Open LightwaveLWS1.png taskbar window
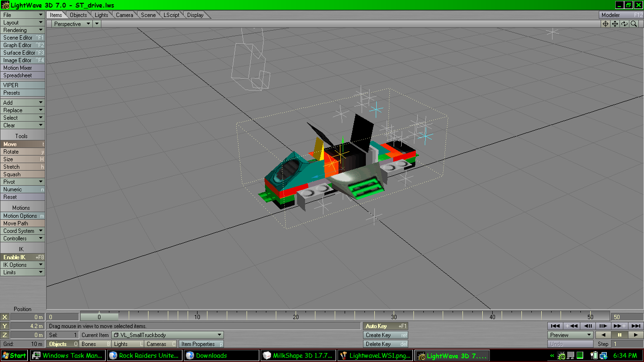This screenshot has height=362, width=644. pos(375,355)
